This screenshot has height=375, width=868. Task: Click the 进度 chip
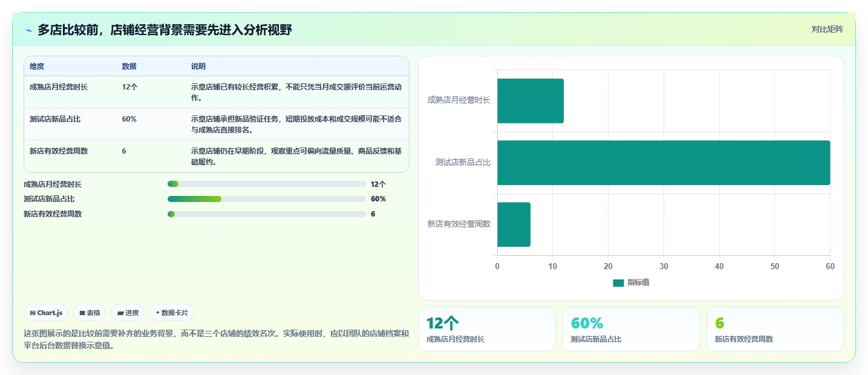click(x=128, y=313)
